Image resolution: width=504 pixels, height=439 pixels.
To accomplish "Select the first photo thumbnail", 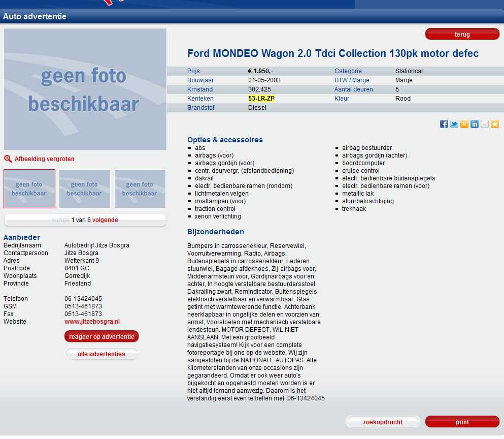I will pyautogui.click(x=29, y=189).
